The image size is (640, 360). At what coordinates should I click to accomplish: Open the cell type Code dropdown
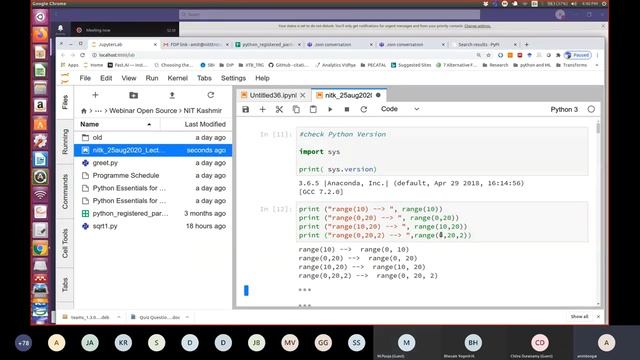(x=400, y=109)
